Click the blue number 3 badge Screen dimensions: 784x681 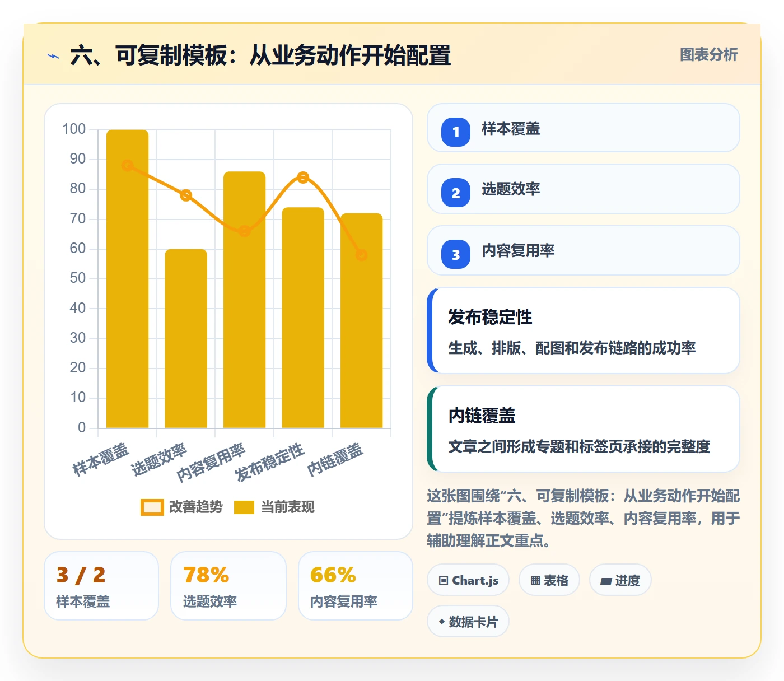(x=456, y=254)
